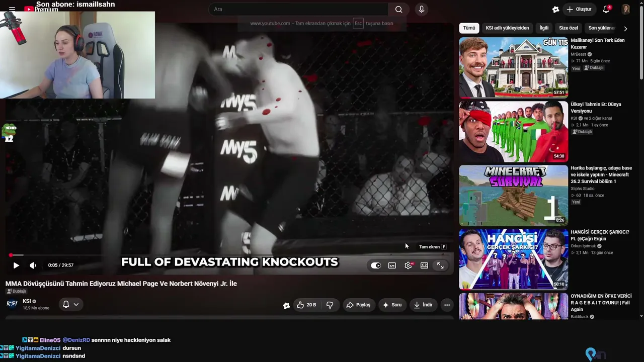
Task: Dislike the video with thumbs down
Action: click(x=330, y=305)
